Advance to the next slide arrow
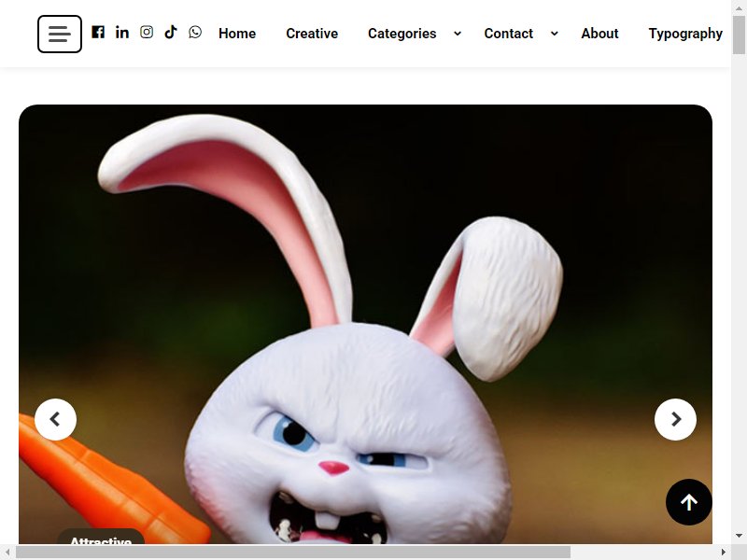 coord(675,419)
